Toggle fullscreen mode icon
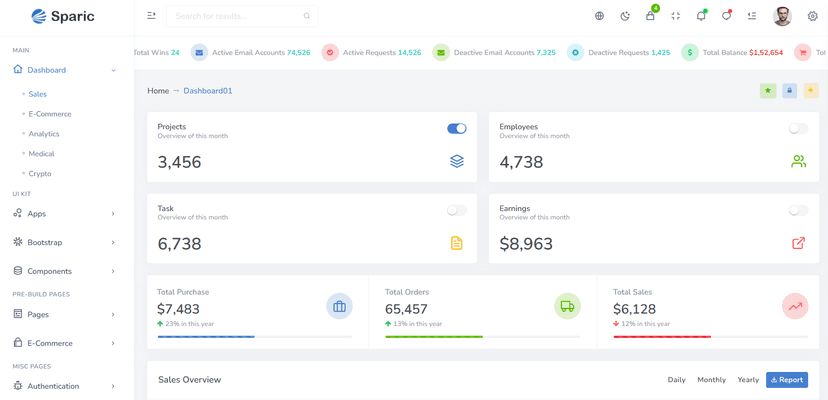Viewport: 828px width, 400px height. point(676,16)
